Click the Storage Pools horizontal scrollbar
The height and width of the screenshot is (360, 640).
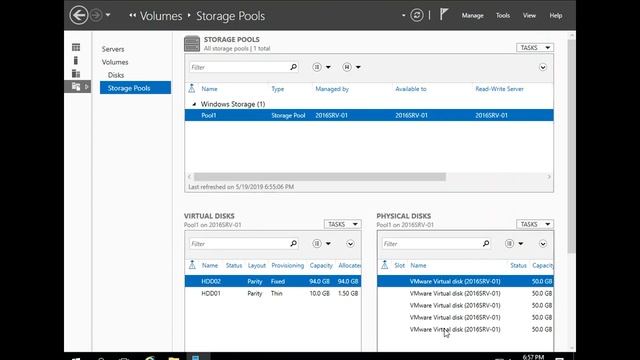[x=320, y=177]
